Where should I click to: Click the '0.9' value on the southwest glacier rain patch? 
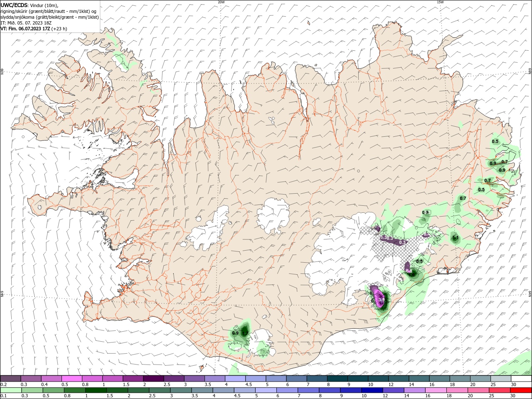click(x=235, y=333)
